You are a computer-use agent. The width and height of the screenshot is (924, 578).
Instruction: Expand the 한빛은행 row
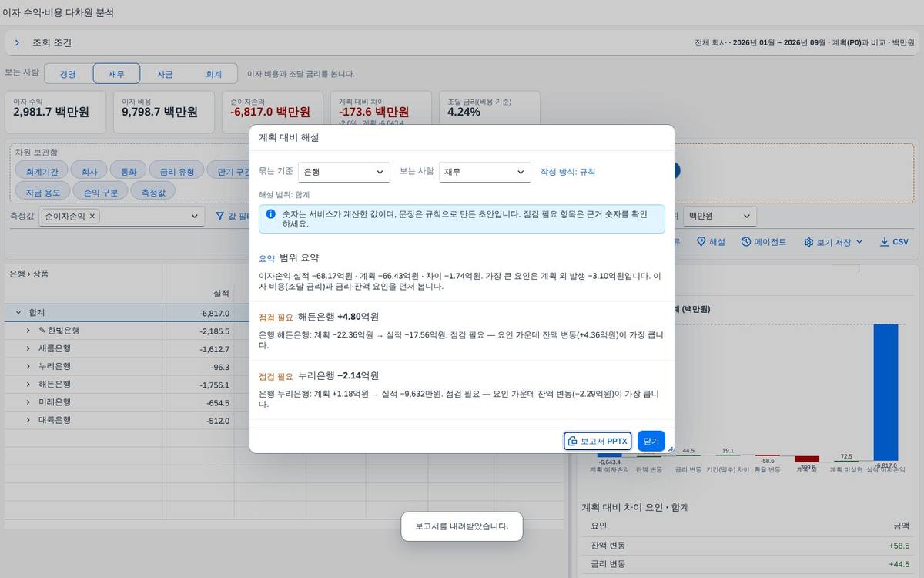click(28, 331)
